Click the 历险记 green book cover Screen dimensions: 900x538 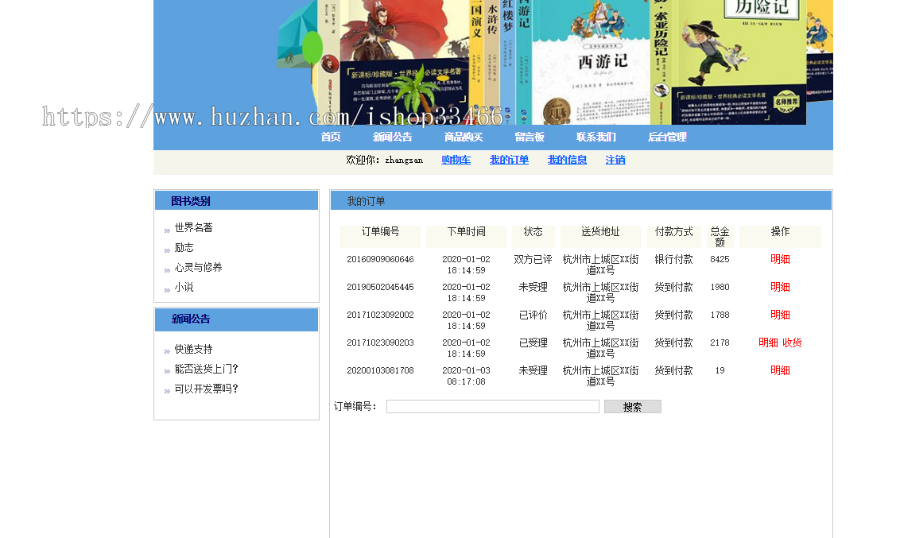pyautogui.click(x=740, y=62)
